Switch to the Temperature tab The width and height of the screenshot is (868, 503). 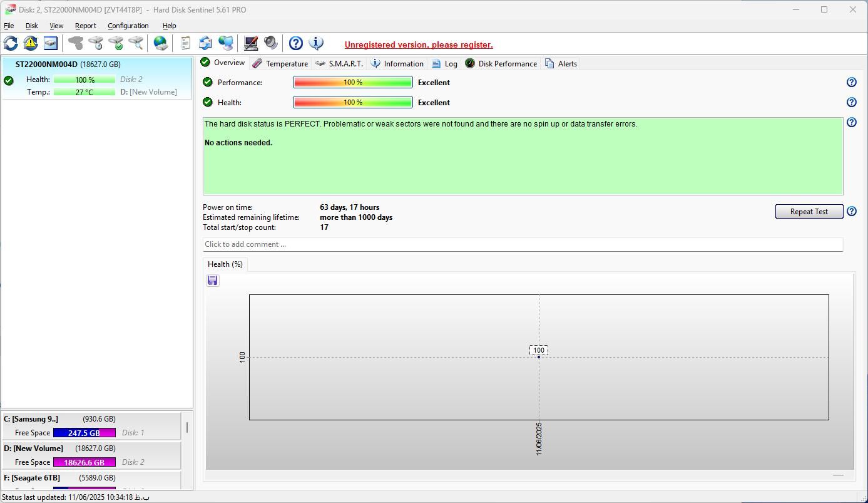pyautogui.click(x=280, y=63)
